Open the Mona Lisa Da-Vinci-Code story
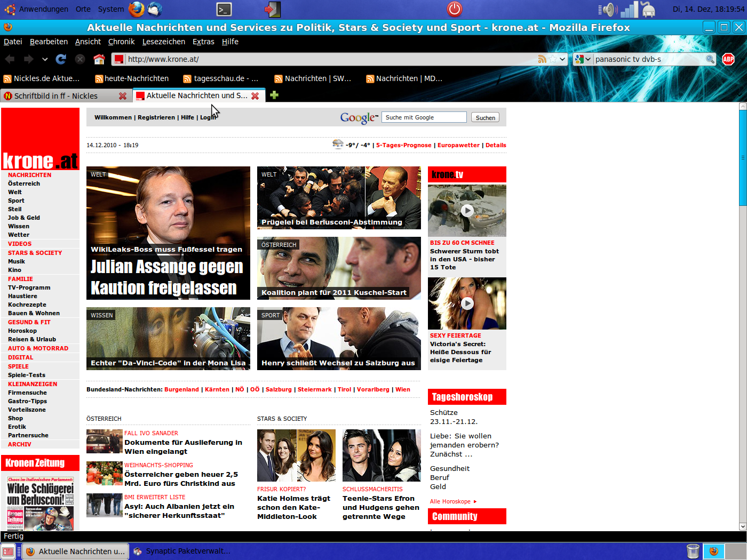The height and width of the screenshot is (560, 747). 168,339
